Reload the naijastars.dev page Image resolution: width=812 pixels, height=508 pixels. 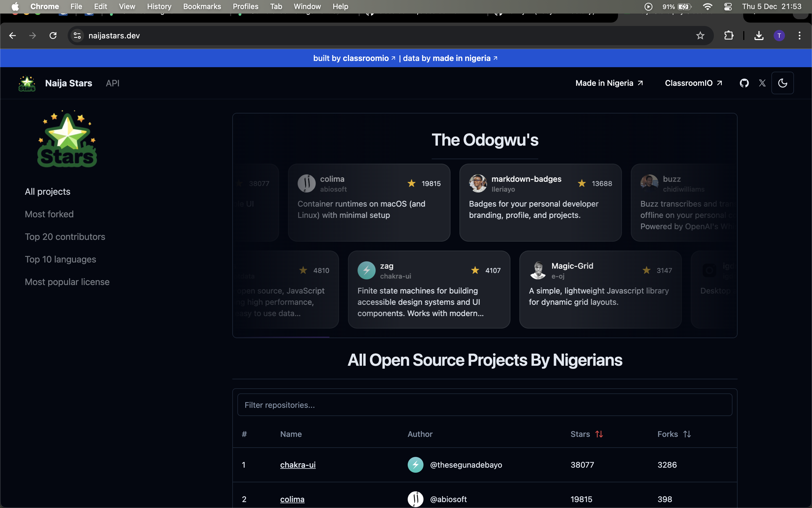pyautogui.click(x=53, y=36)
